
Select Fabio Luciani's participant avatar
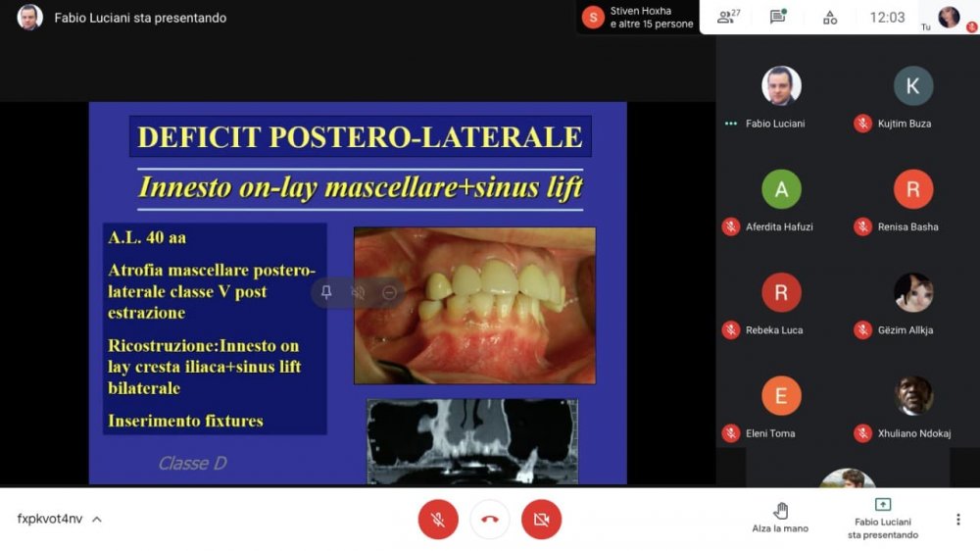point(781,85)
